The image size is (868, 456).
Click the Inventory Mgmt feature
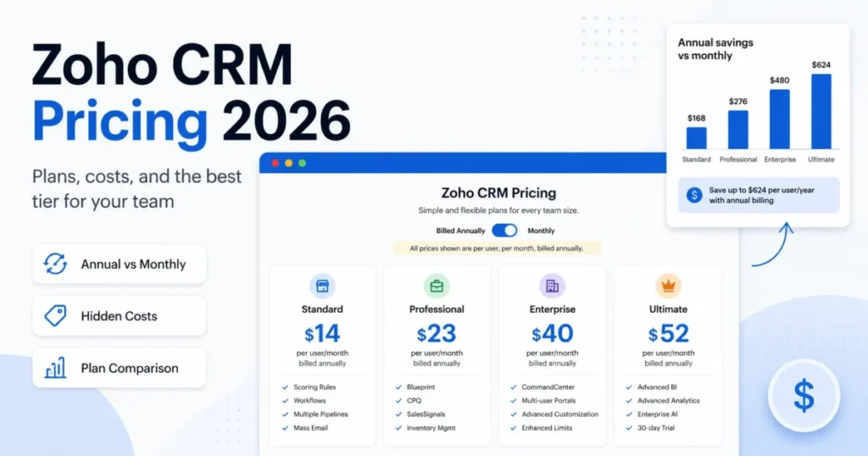point(431,428)
